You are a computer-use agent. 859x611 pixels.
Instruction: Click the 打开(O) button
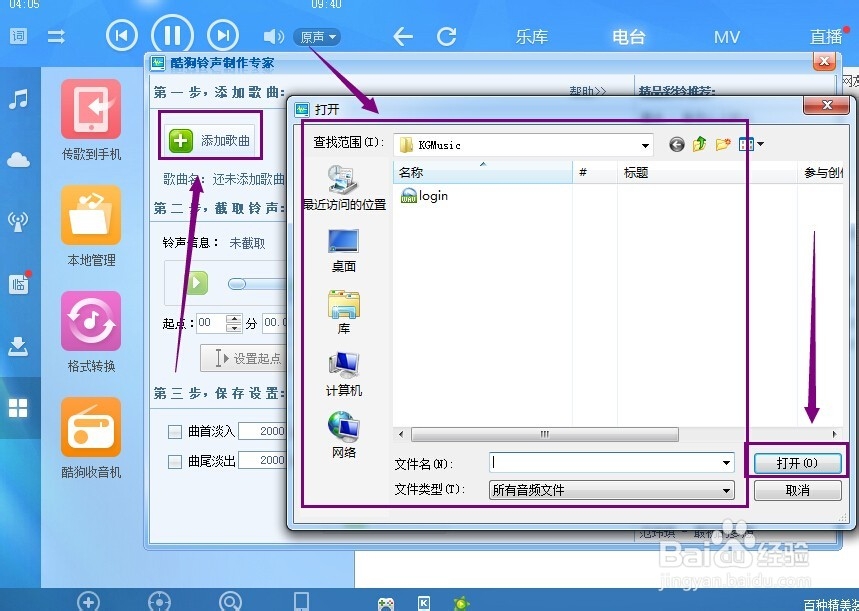coord(797,463)
